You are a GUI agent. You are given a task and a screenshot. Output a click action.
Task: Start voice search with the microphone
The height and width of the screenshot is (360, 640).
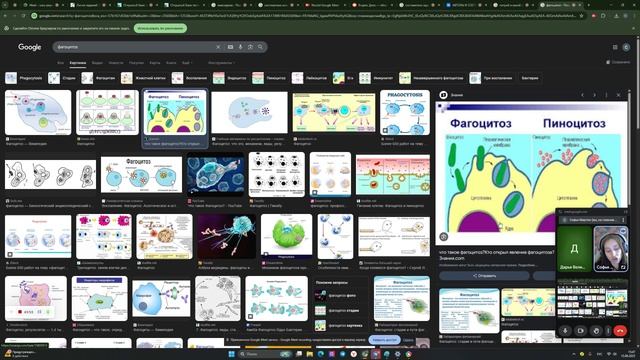(240, 47)
